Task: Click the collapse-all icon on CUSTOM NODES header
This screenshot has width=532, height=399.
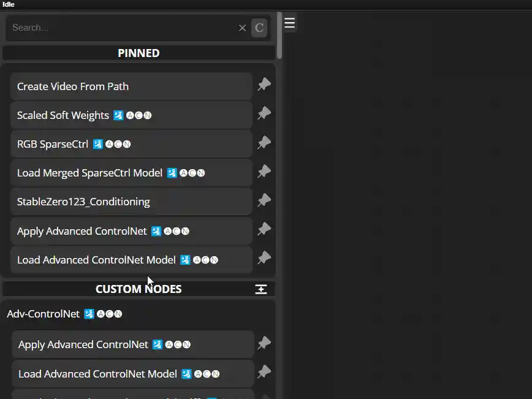Action: 261,289
